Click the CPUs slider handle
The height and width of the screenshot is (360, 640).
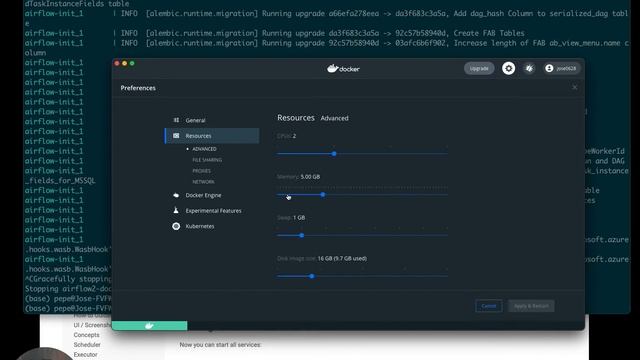[x=334, y=154]
